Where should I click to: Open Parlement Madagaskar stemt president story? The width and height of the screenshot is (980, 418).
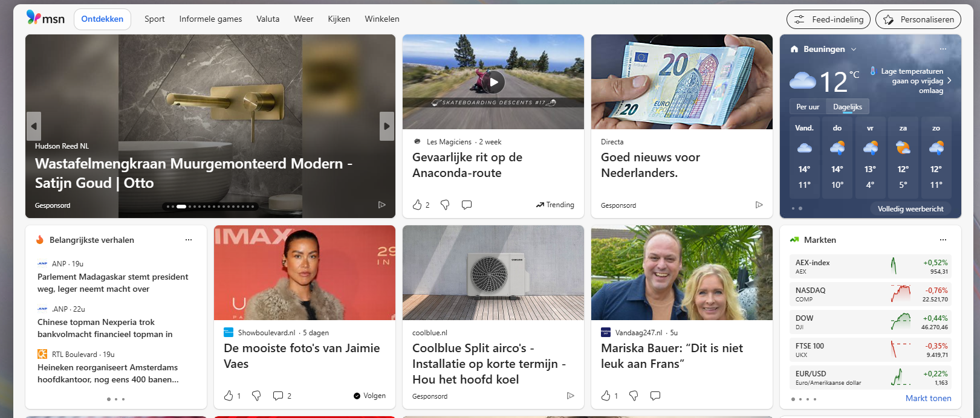point(113,283)
